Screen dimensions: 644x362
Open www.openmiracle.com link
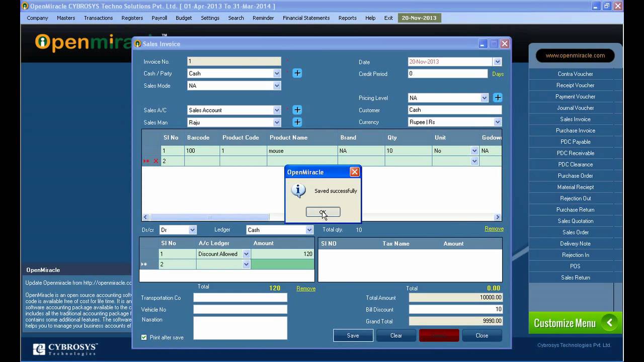click(575, 55)
